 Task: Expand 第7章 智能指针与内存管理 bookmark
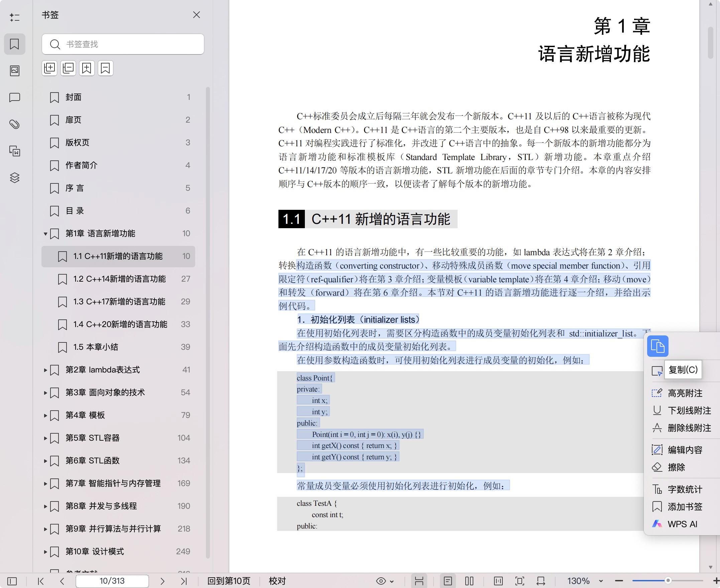[x=45, y=484]
